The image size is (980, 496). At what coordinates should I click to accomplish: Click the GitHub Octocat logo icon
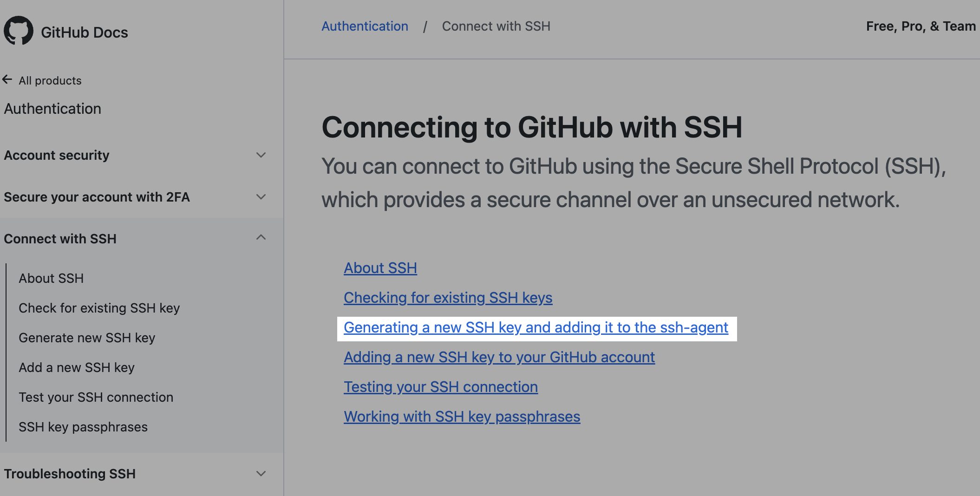[19, 31]
